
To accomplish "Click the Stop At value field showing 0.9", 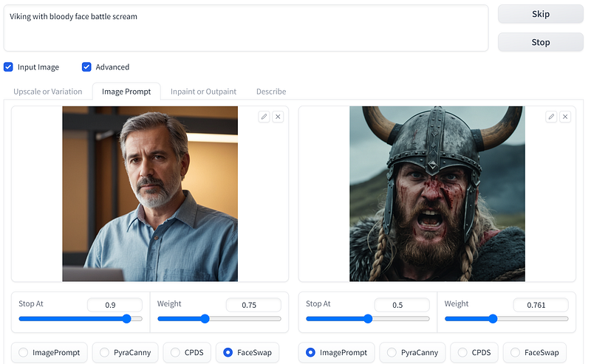I will point(115,305).
